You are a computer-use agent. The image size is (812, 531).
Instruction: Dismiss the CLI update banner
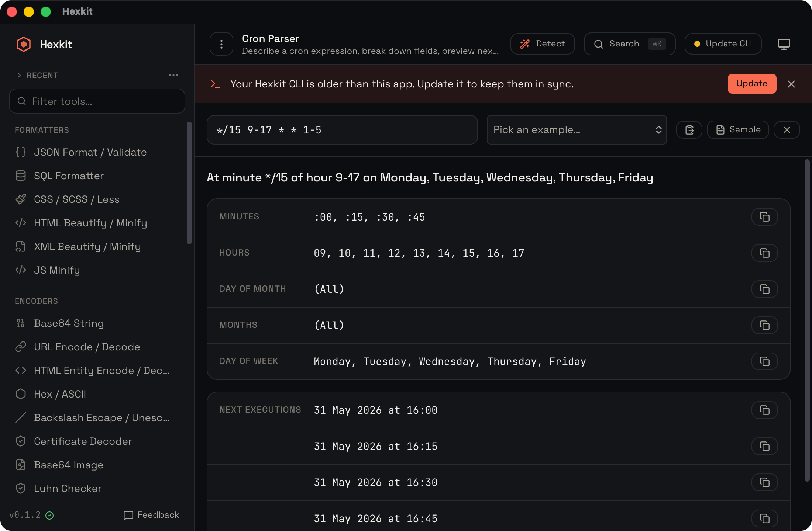(x=791, y=84)
